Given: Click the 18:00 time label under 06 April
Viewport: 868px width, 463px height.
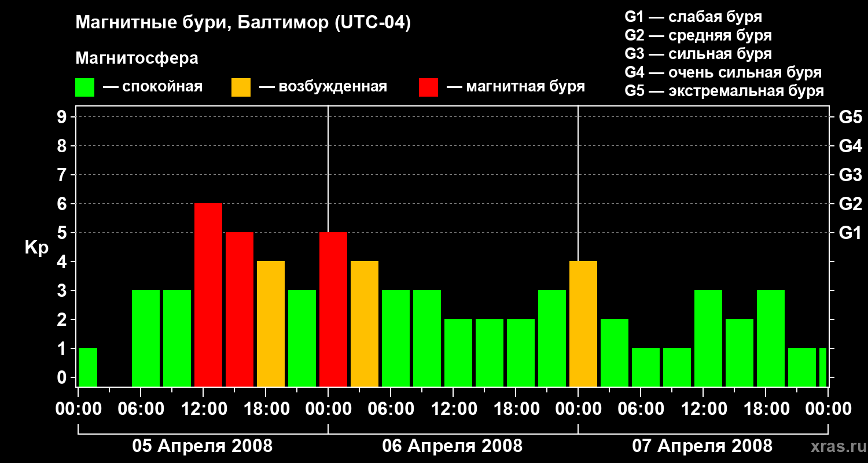Looking at the screenshot, I should [517, 409].
